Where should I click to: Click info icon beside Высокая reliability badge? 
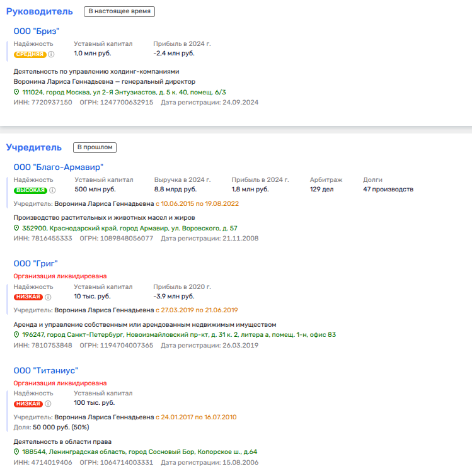pos(52,190)
